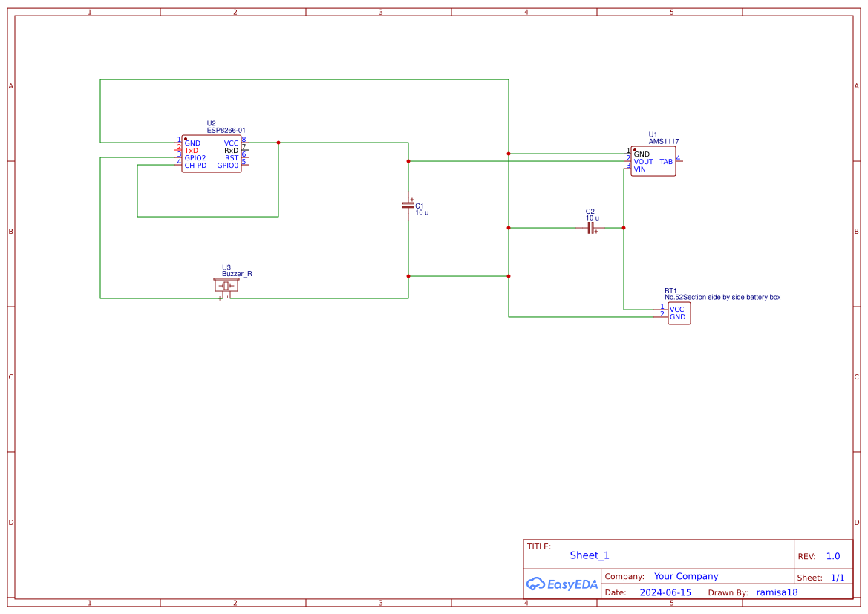Screen dimensions: 868x614
Task: Select the CH-PD pin on U2
Action: [x=195, y=165]
